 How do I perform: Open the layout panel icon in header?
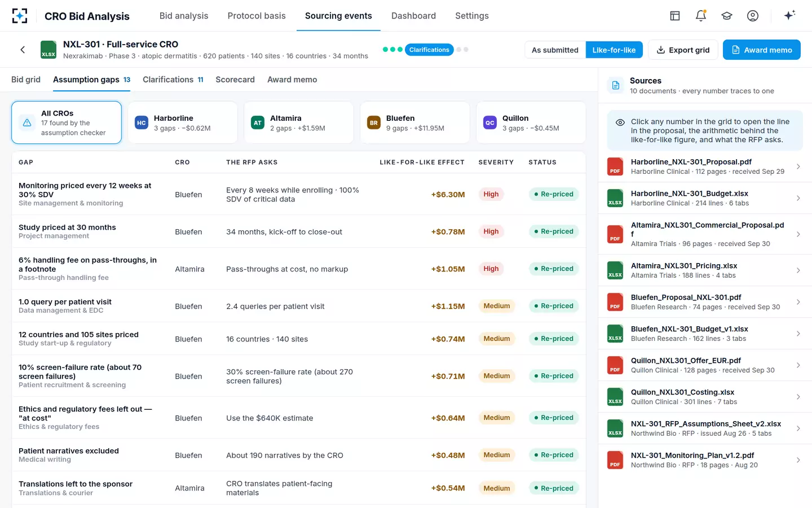coord(675,16)
